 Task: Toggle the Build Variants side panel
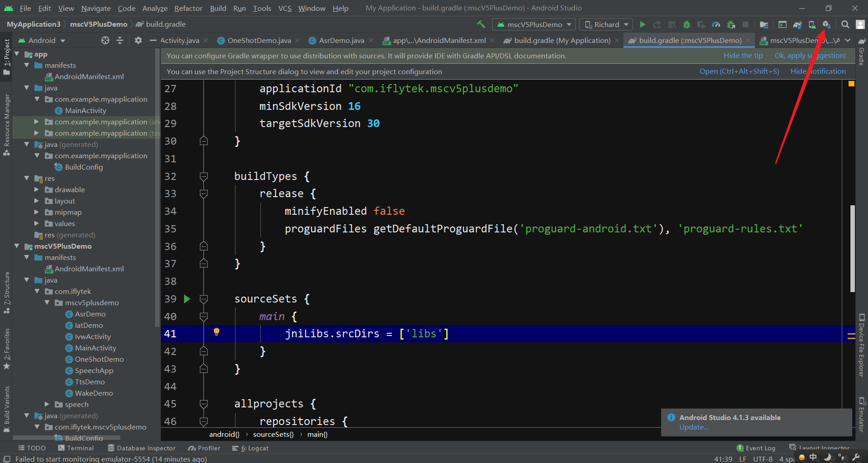pos(7,408)
